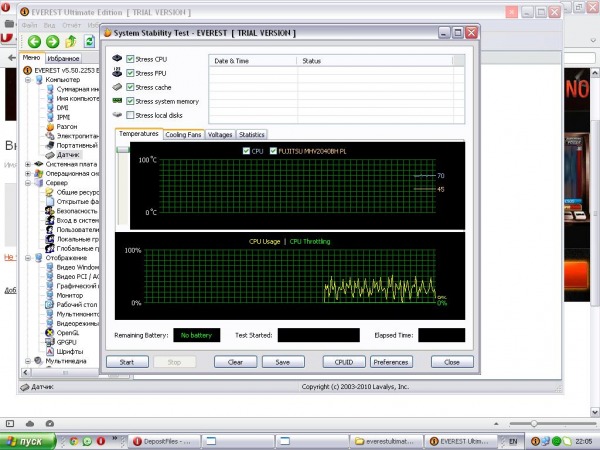600x450 pixels.
Task: Click the Stress FPU chip icon
Action: pyautogui.click(x=117, y=72)
